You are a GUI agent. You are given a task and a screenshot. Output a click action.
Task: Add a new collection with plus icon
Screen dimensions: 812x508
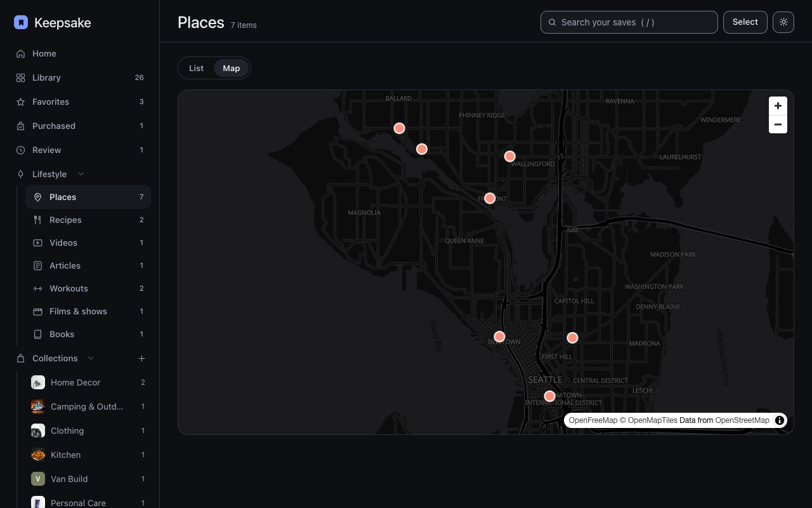click(x=141, y=359)
